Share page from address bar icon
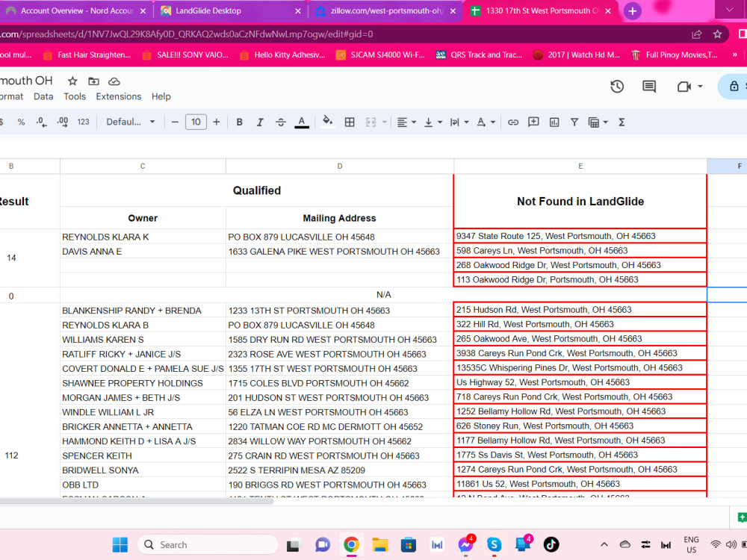 pyautogui.click(x=696, y=34)
